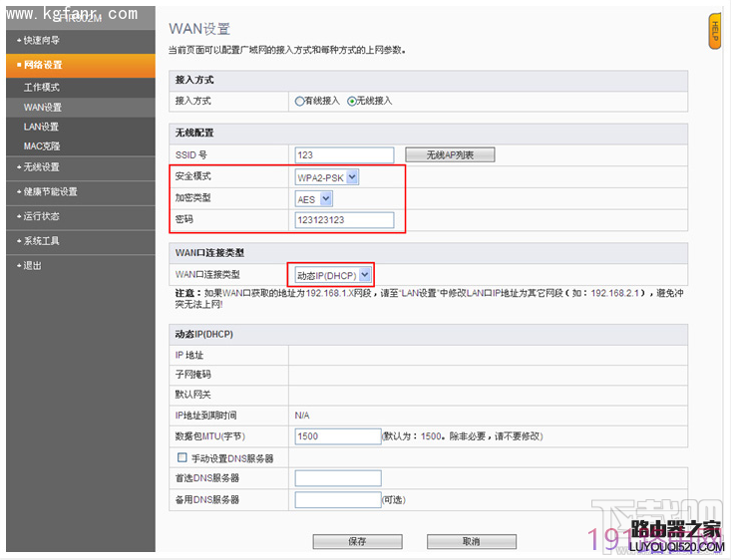Click the 取消 button

pyautogui.click(x=472, y=541)
